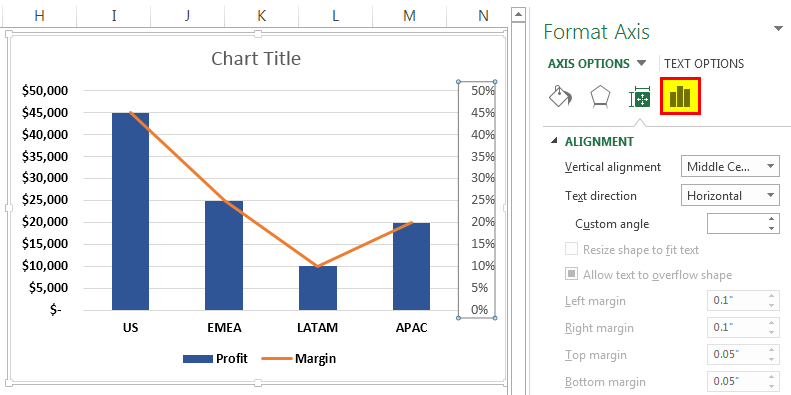
Task: Open the Axis Options bar chart icon
Action: click(680, 96)
